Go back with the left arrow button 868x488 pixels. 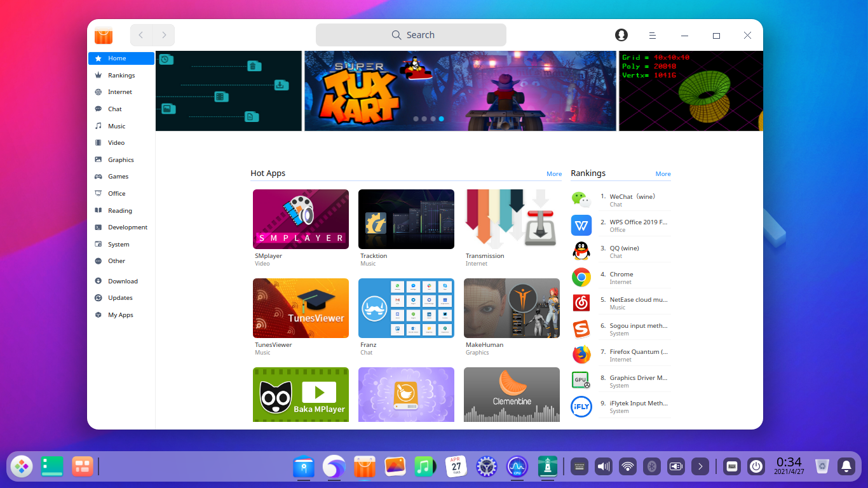(141, 35)
